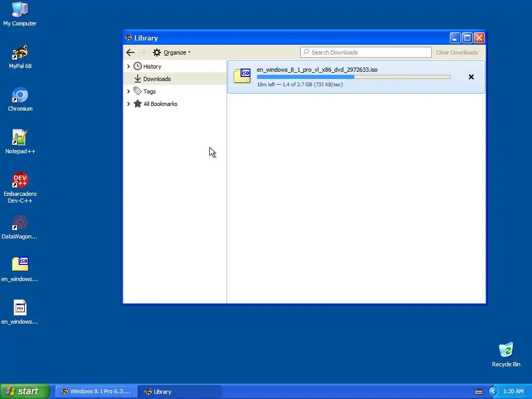This screenshot has width=532, height=399.
Task: Click the en_windows_8_1_pro_vl_x86 filename text
Action: 317,70
